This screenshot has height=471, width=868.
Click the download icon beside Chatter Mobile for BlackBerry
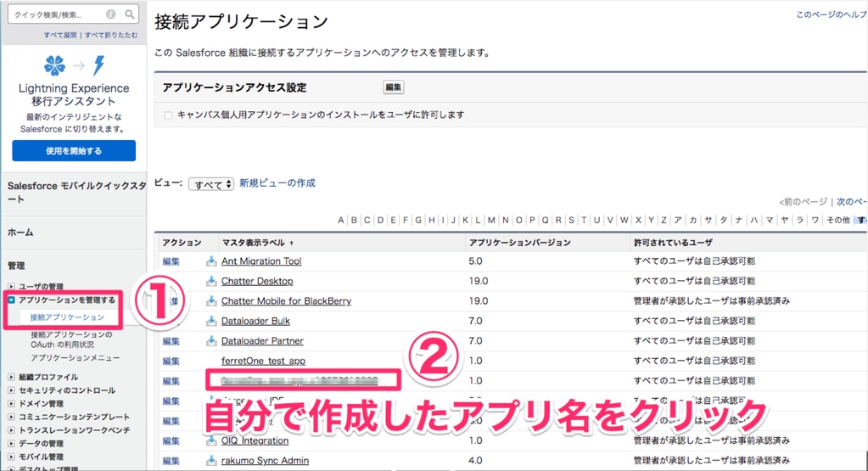click(x=211, y=301)
